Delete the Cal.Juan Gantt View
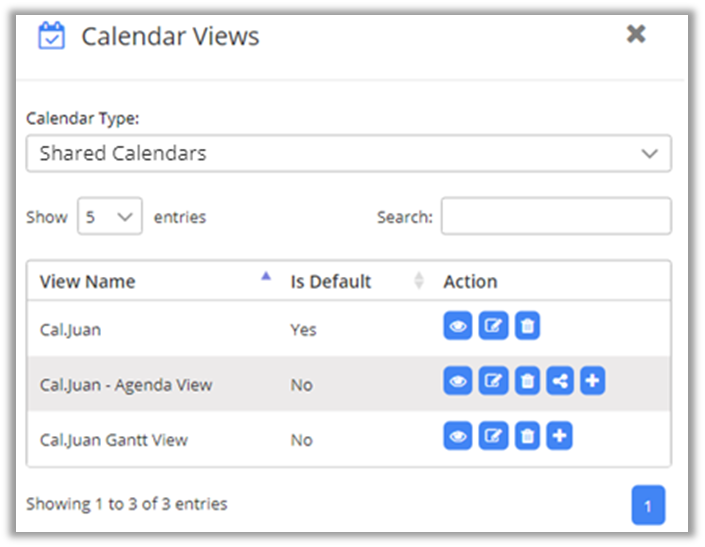Viewport: 705px width, 547px height. click(x=527, y=436)
